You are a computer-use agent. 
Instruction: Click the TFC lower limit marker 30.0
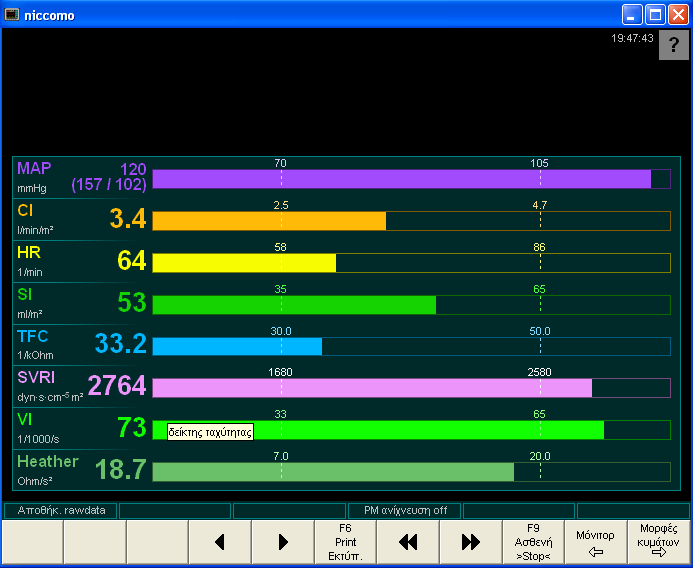click(281, 331)
